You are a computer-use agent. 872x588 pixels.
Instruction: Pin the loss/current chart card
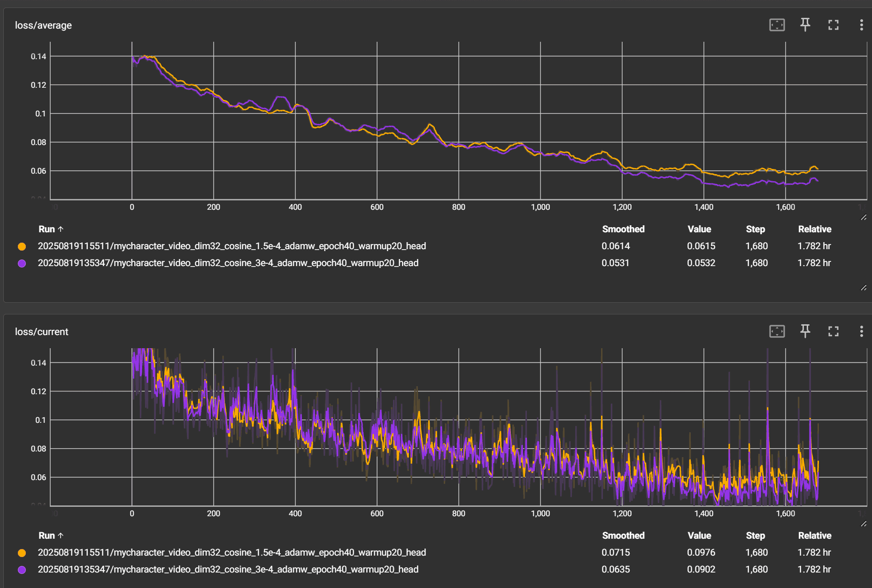(x=805, y=331)
